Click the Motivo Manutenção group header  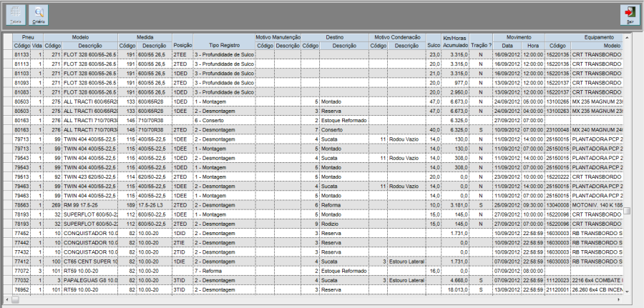coord(278,37)
